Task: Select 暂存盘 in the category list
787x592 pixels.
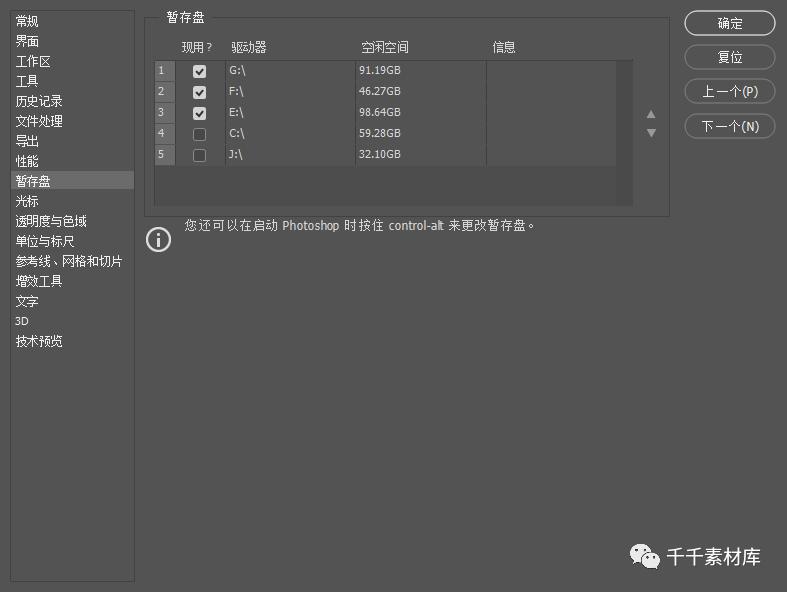Action: pos(72,181)
